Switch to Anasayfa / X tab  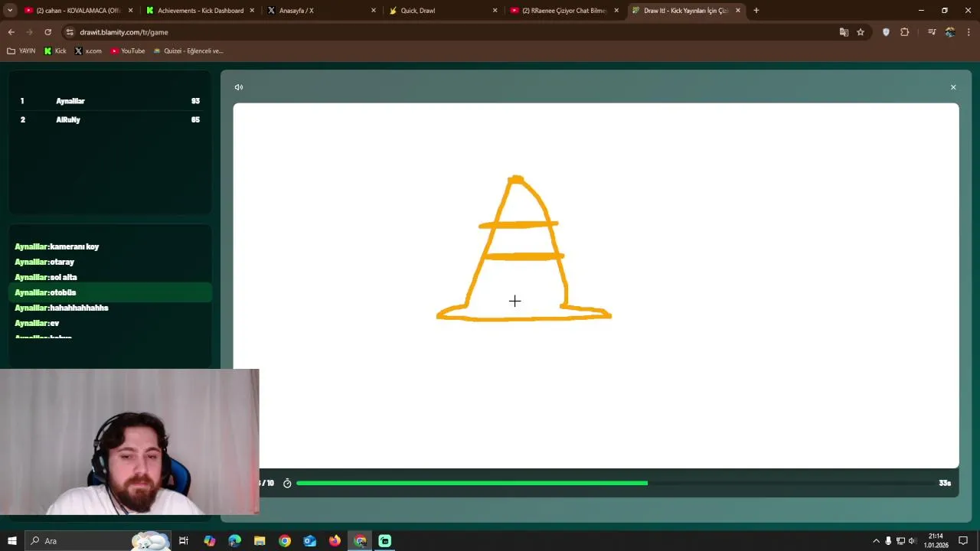coord(322,11)
